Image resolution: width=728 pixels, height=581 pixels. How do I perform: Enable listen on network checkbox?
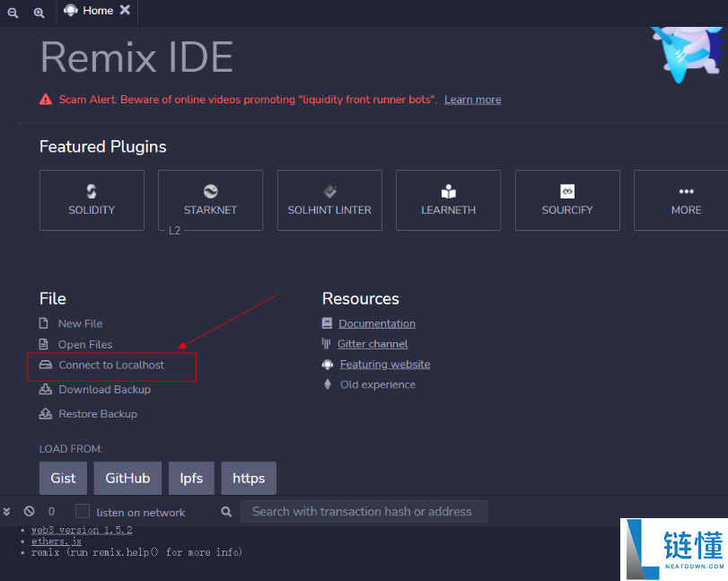[83, 512]
